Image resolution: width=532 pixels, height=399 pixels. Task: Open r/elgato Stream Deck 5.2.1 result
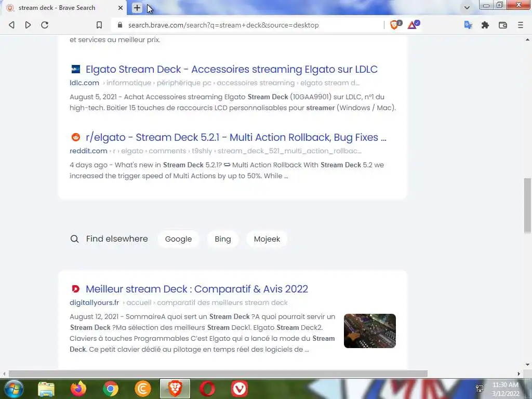click(236, 137)
